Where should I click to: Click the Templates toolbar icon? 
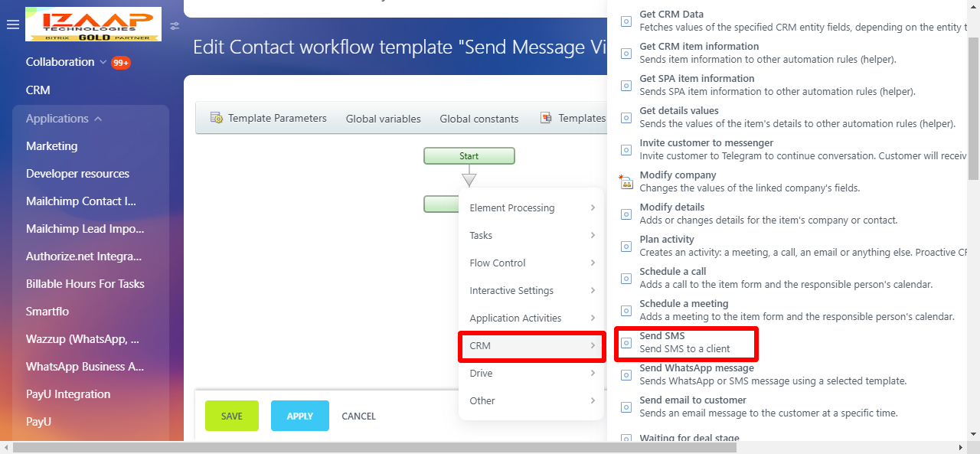(x=546, y=118)
